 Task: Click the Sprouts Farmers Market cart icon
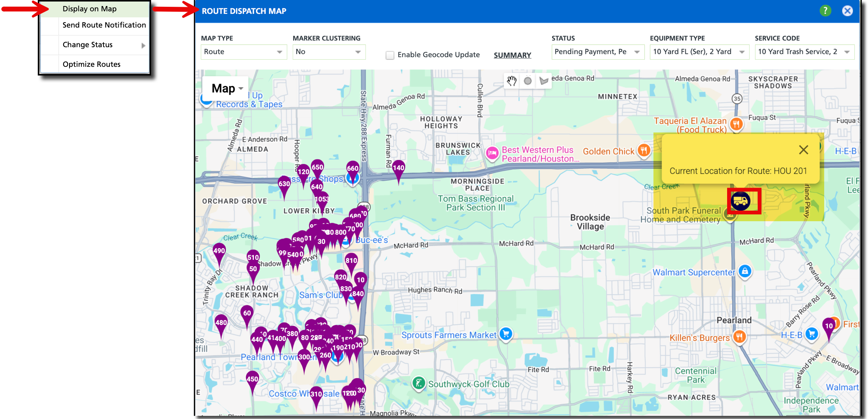505,334
